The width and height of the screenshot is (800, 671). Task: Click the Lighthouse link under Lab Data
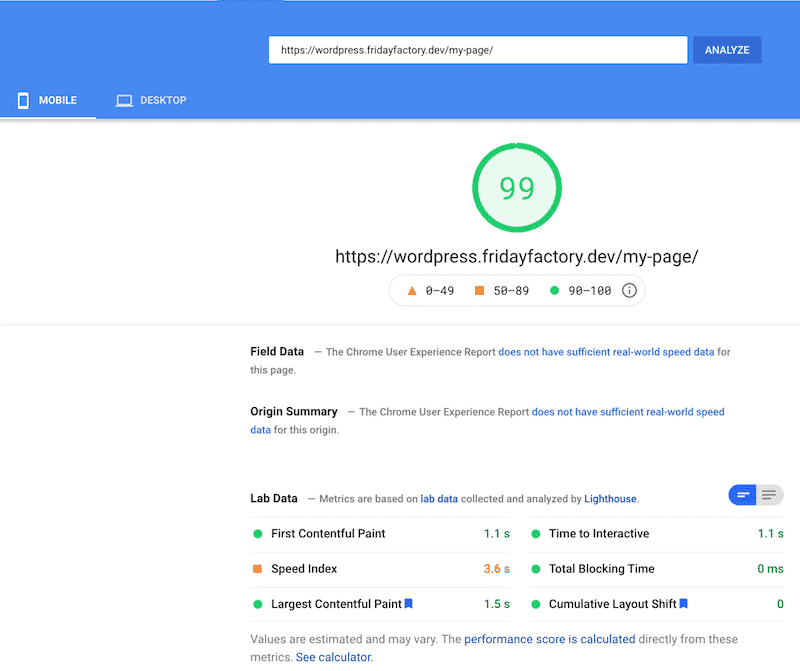pos(610,499)
